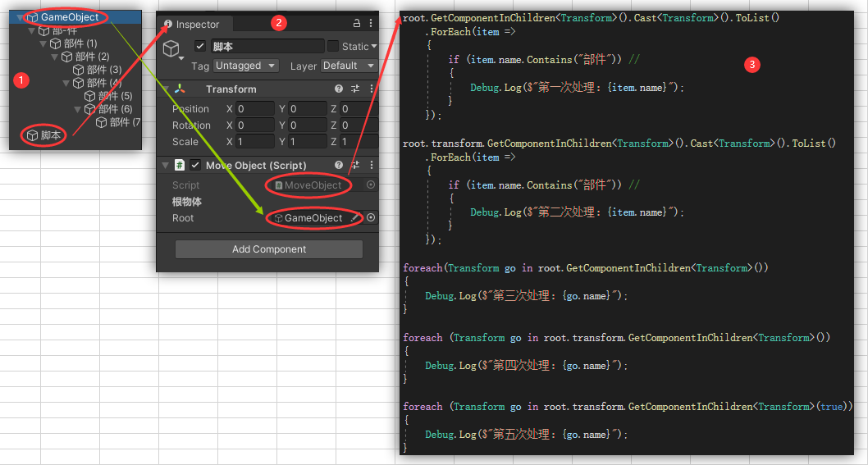Click code line logging 第一次处理
Viewport: 868px width, 465px height.
577,88
